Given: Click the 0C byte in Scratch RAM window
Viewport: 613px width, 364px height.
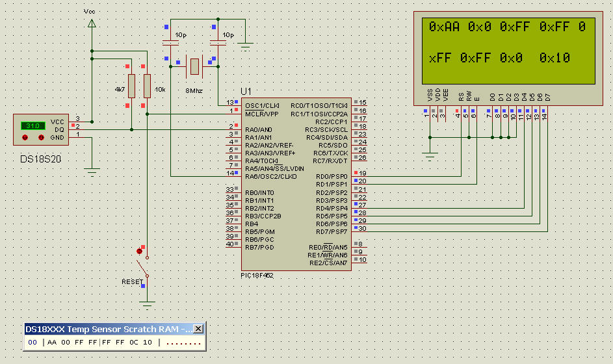Looking at the screenshot, I should pos(134,343).
